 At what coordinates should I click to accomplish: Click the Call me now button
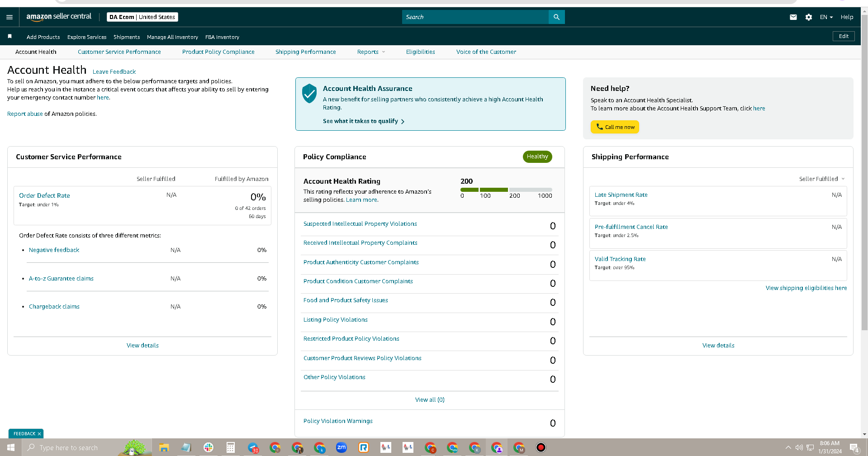click(615, 127)
